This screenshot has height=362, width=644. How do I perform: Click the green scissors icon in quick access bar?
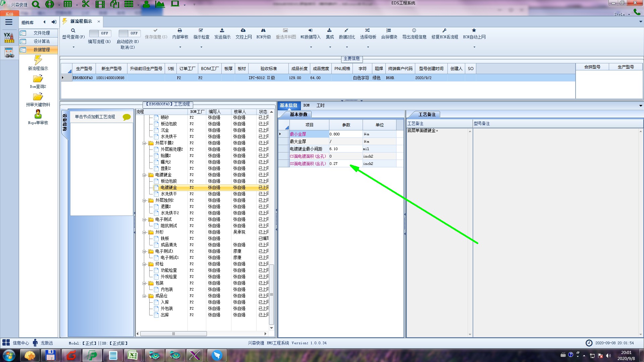(x=86, y=4)
